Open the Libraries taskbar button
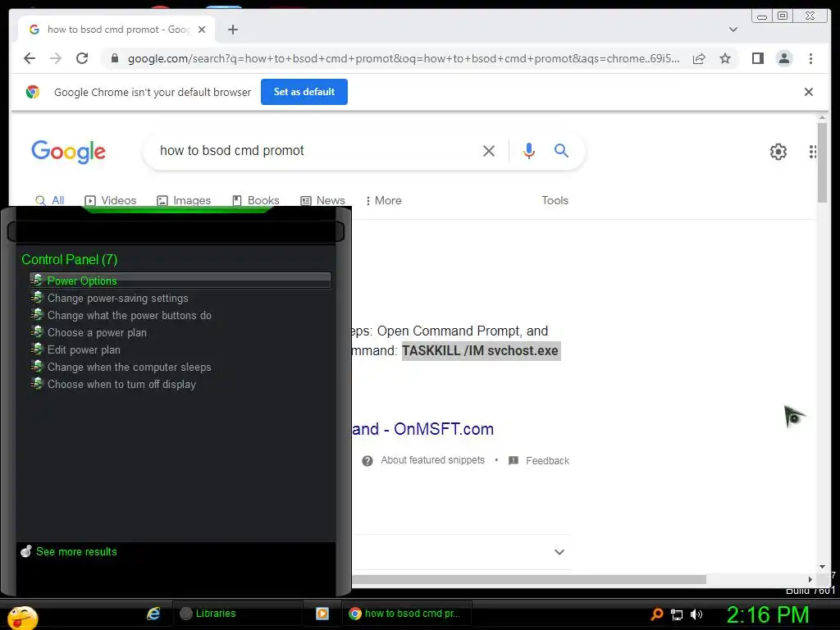The width and height of the screenshot is (840, 630). tap(237, 614)
